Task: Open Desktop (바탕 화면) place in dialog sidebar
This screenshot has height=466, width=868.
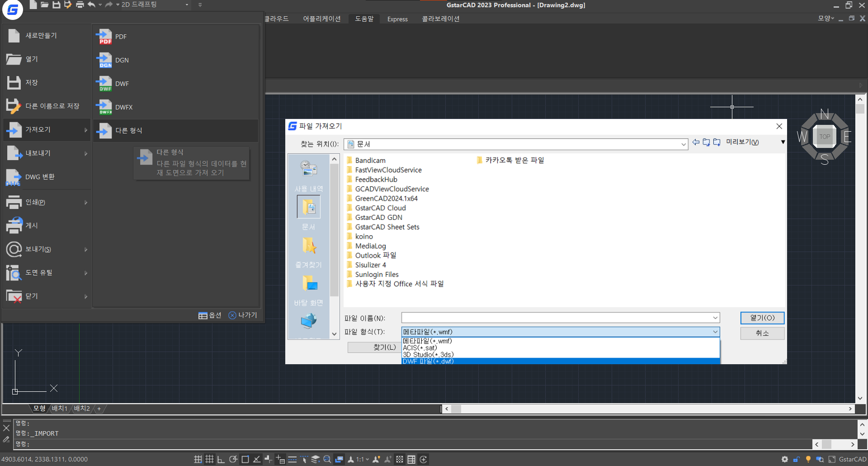Action: point(309,290)
